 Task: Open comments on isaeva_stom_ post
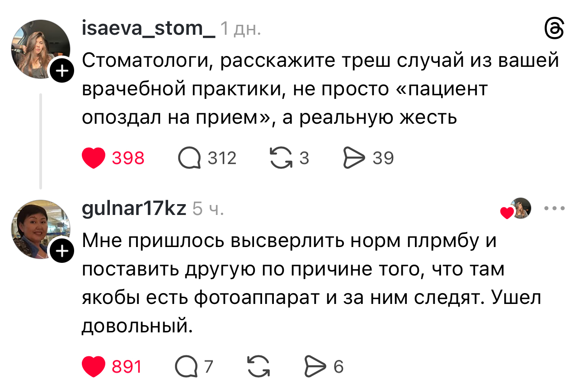pyautogui.click(x=190, y=159)
